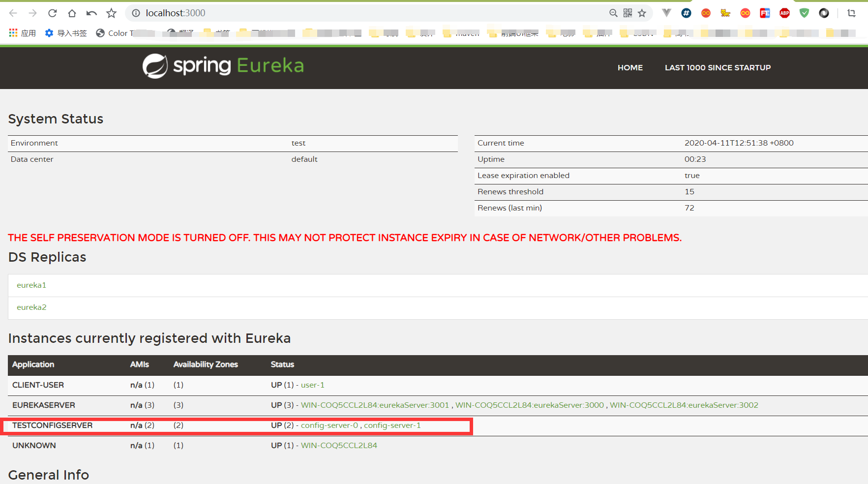The height and width of the screenshot is (484, 868).
Task: Open the HOME navigation item
Action: pos(630,68)
